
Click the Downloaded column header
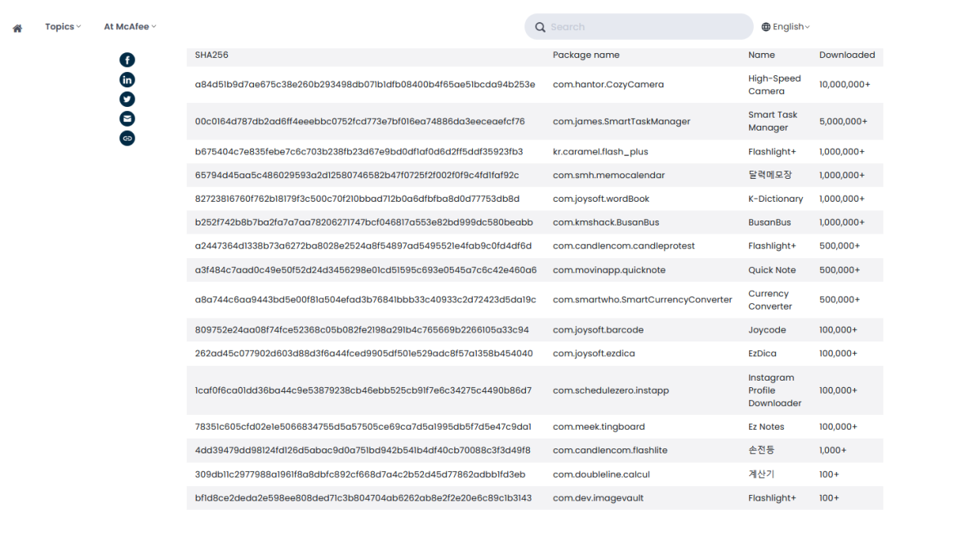click(846, 56)
